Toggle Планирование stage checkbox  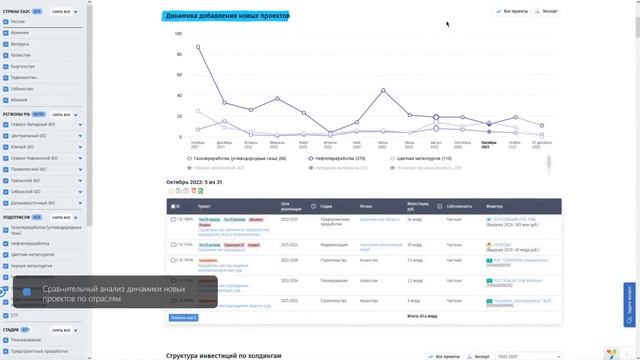pos(6,340)
